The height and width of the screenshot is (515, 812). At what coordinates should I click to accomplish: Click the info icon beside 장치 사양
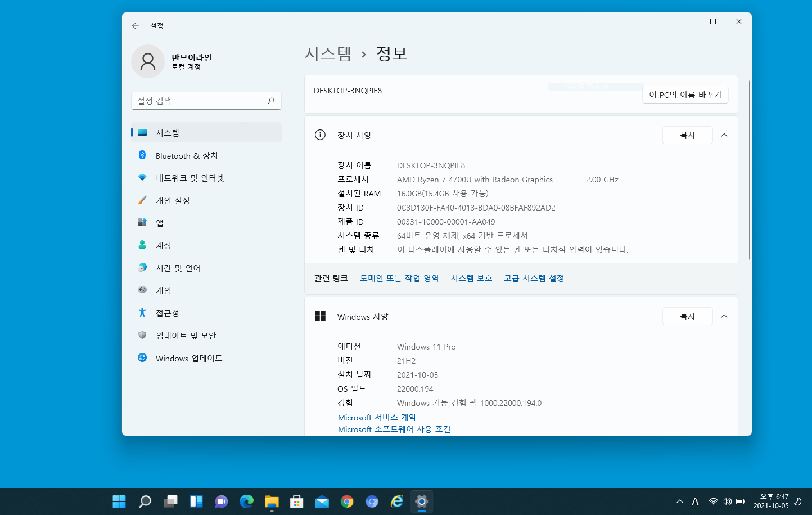click(x=320, y=135)
